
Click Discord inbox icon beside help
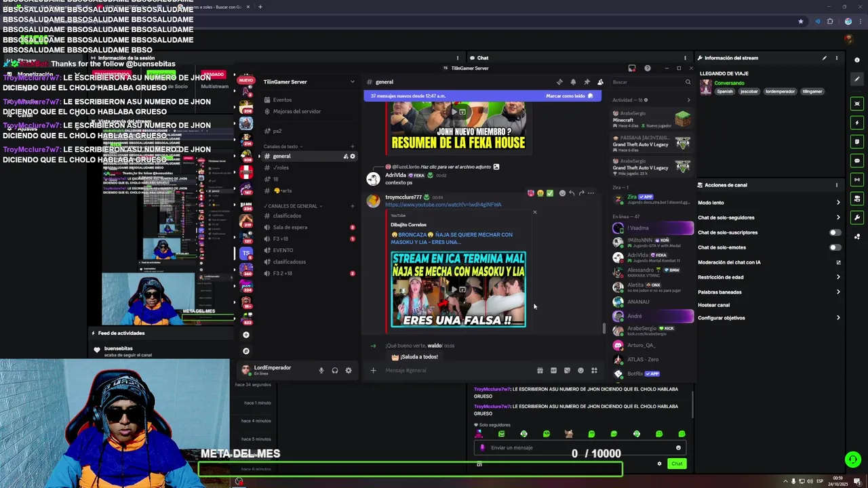[x=632, y=68]
